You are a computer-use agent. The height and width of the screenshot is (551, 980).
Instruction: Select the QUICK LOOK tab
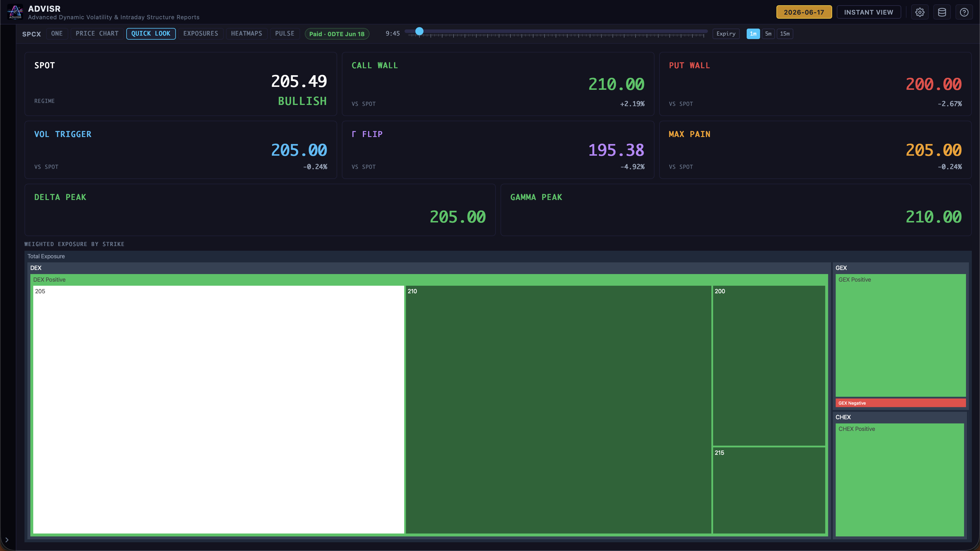click(151, 34)
